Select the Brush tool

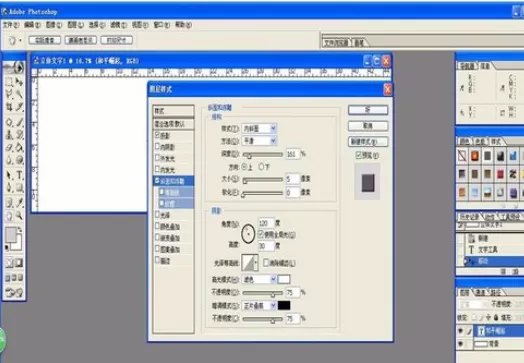point(19,122)
